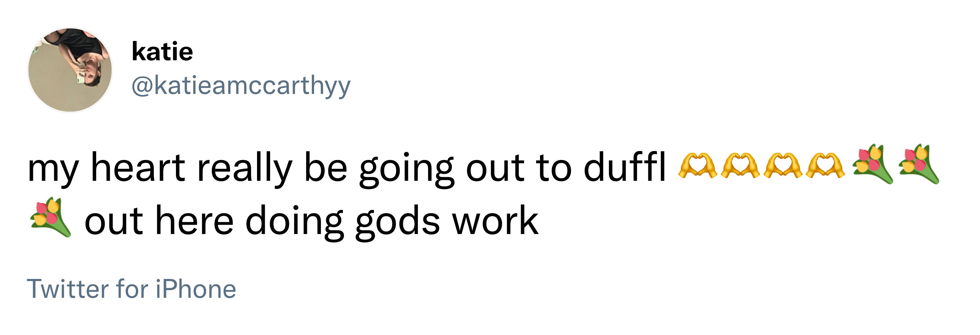Screen dimensions: 980x335
Task: Click the @katieamccarthyy handle
Action: point(241,85)
